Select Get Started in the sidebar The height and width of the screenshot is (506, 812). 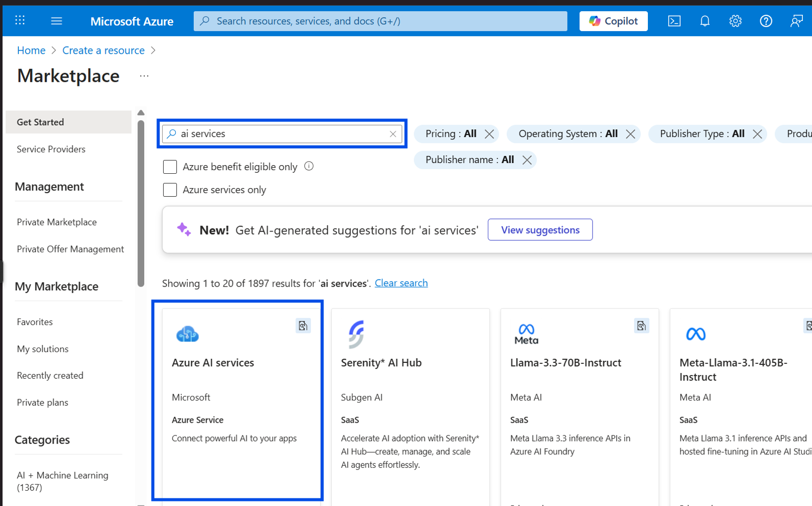[x=69, y=122]
